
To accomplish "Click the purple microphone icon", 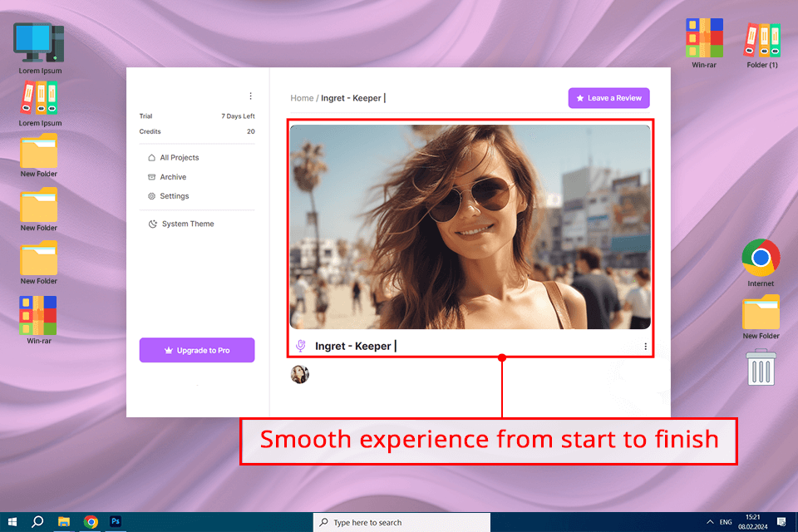I will (301, 346).
